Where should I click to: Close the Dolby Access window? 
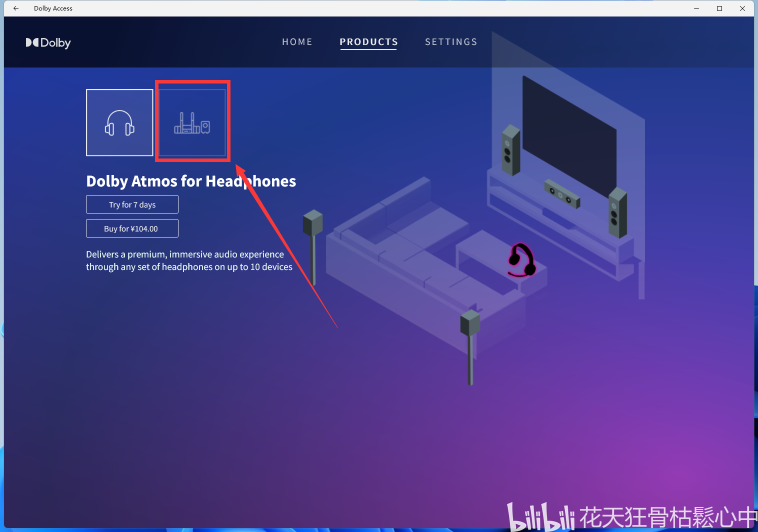tap(742, 8)
